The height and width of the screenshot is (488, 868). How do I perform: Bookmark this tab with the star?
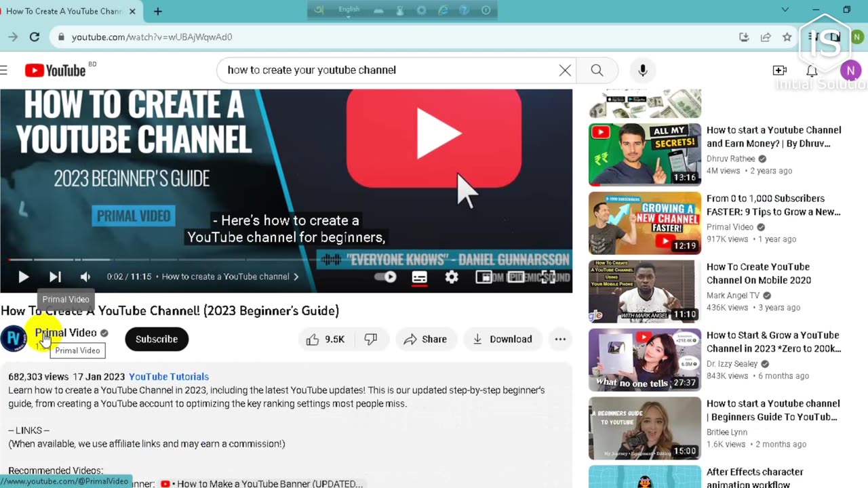click(787, 37)
